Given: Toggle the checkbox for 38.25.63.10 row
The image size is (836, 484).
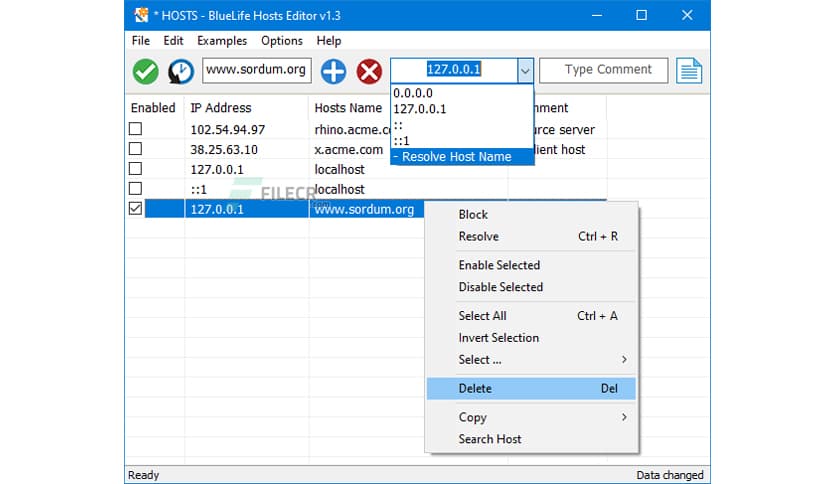Looking at the screenshot, I should [135, 149].
